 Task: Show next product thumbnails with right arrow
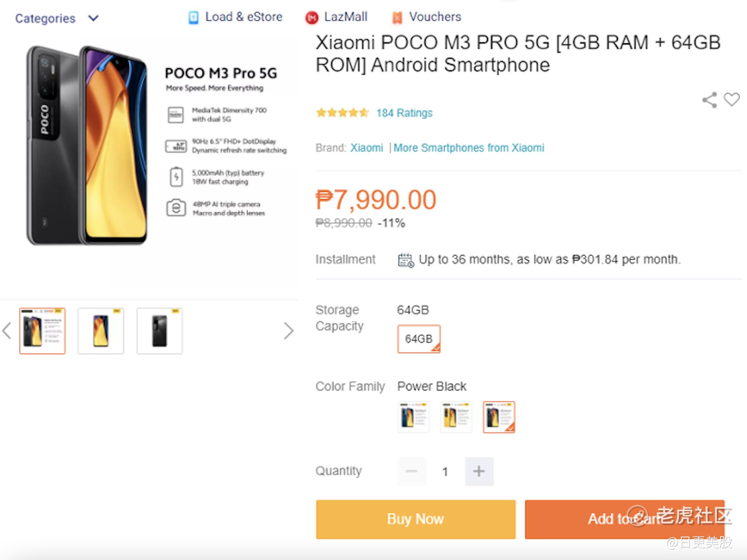[x=289, y=331]
